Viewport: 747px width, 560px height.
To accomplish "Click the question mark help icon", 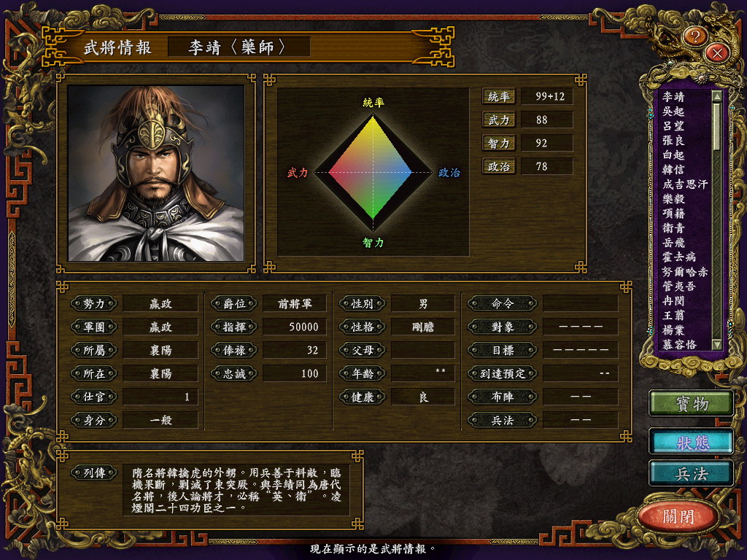I will coord(694,36).
